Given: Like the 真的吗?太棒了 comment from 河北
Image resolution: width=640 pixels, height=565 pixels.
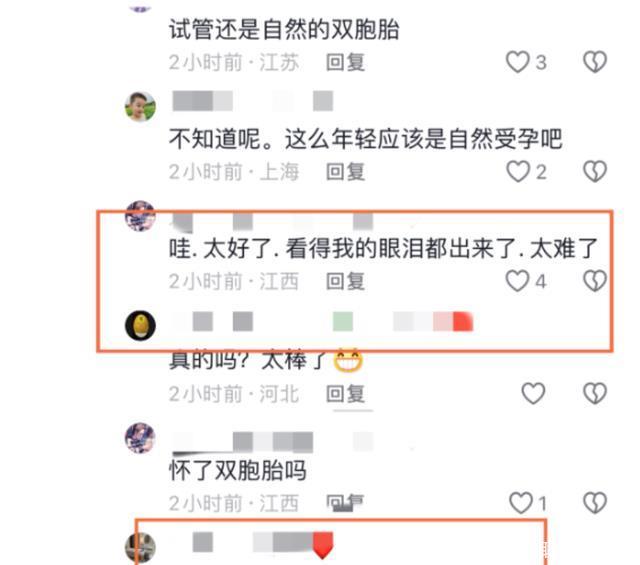Looking at the screenshot, I should click(533, 393).
